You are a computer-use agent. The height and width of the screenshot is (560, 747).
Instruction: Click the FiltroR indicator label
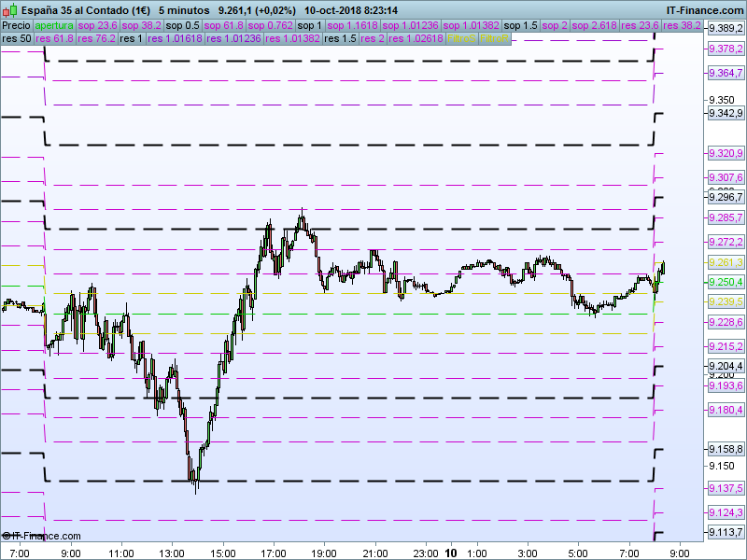[x=495, y=38]
